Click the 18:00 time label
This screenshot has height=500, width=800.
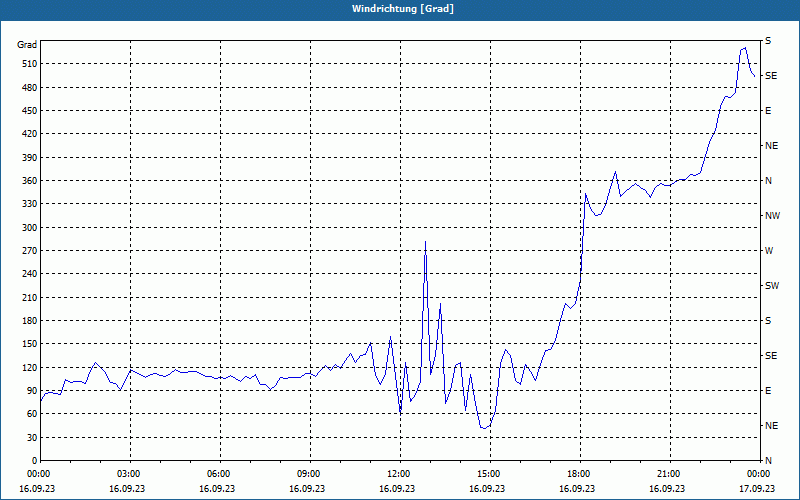(581, 473)
